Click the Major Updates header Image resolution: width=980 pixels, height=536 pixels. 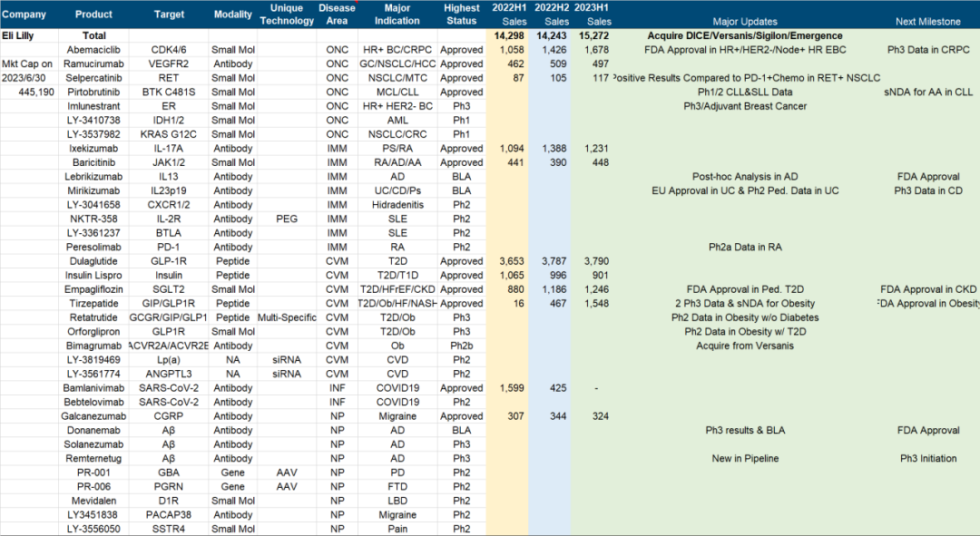[x=745, y=21]
